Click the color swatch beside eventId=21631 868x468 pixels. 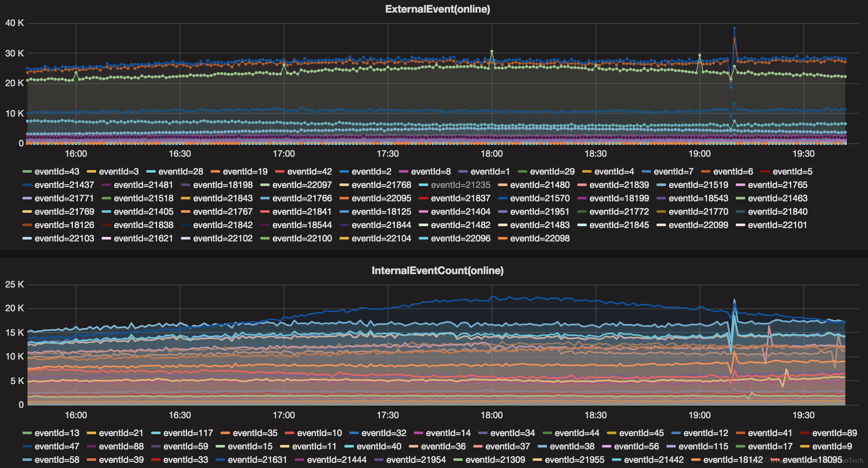tap(220, 460)
